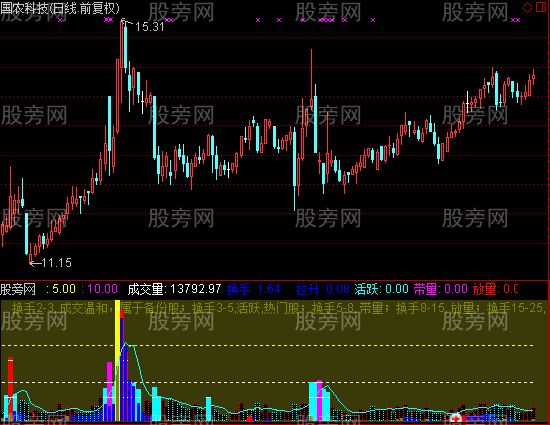Click the red square icon at chart top-right
Screen dimensions: 550x425
[x=542, y=7]
